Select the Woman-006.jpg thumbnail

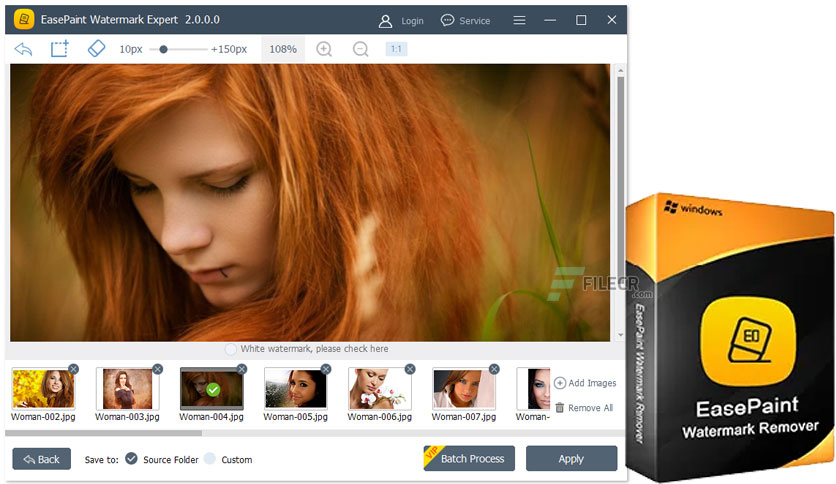[379, 389]
